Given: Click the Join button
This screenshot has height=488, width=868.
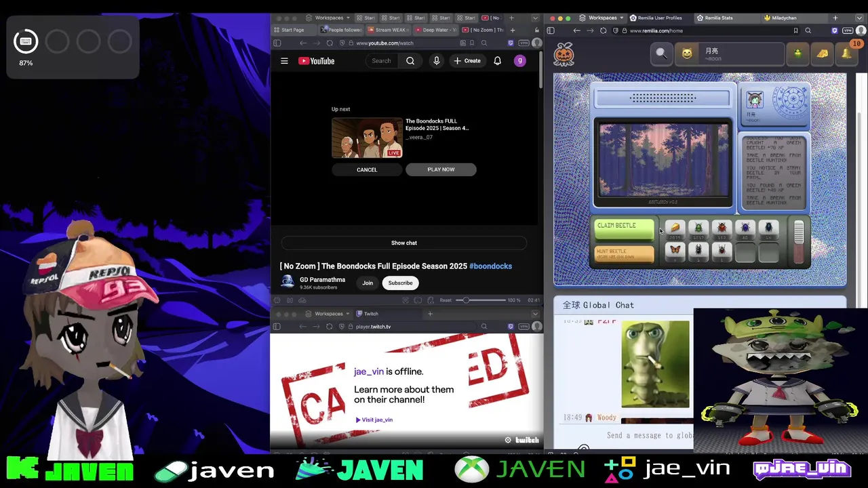Looking at the screenshot, I should [368, 283].
